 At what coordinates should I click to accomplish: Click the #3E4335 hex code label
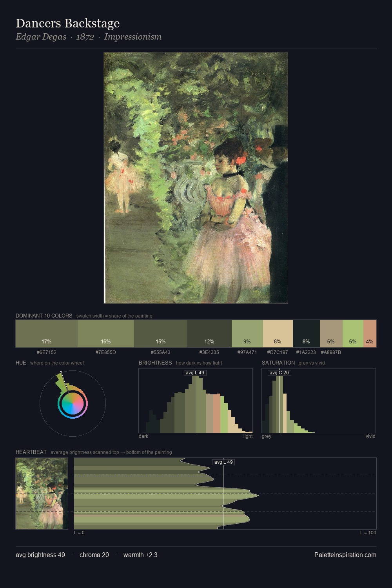[209, 352]
